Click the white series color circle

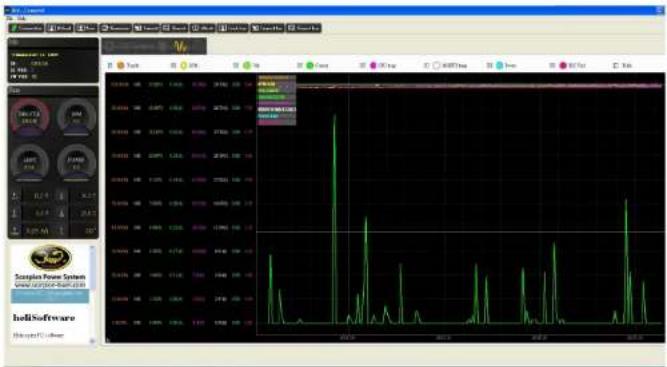coord(436,65)
